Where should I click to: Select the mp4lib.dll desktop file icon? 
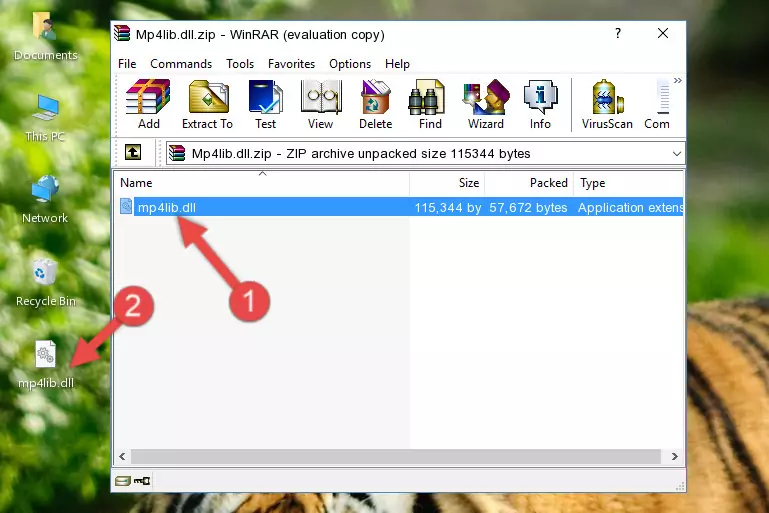coord(46,364)
